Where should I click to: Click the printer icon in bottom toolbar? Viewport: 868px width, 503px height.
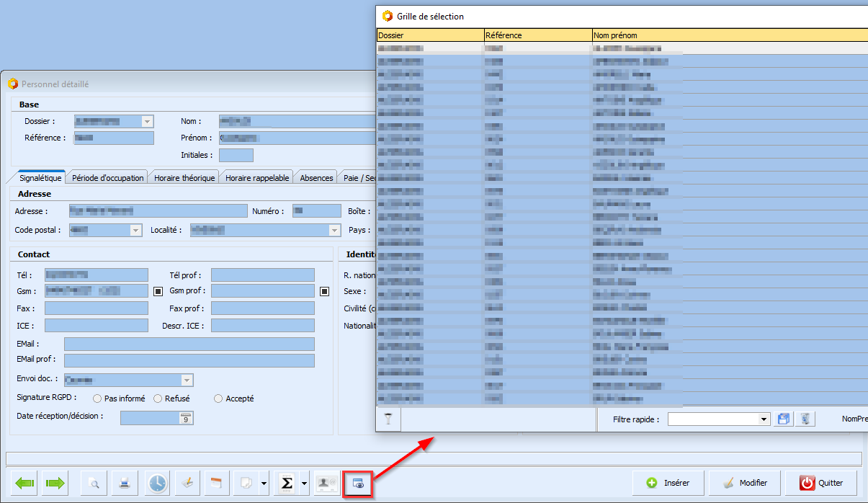point(126,484)
